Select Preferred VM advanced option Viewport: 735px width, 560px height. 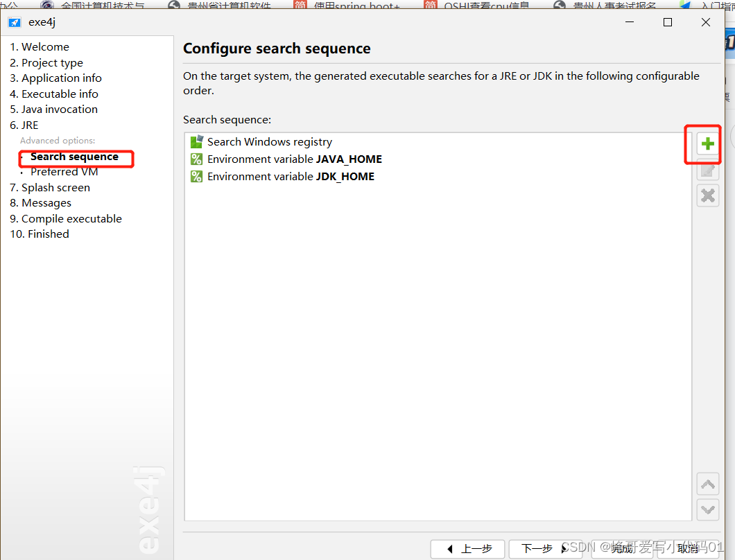point(64,172)
